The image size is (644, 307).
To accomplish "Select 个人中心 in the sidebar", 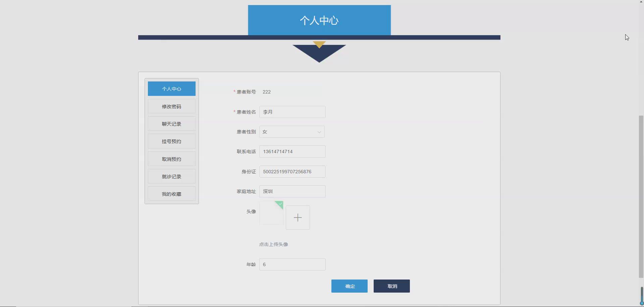I will (171, 88).
